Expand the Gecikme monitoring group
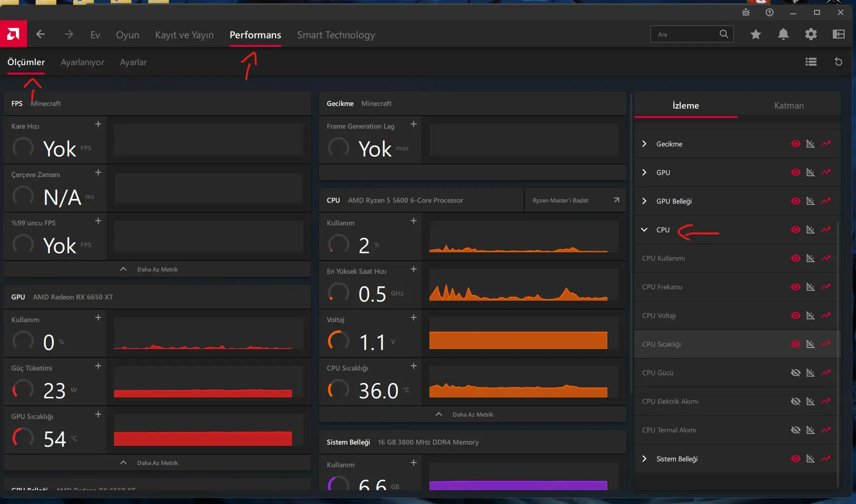 pos(644,144)
